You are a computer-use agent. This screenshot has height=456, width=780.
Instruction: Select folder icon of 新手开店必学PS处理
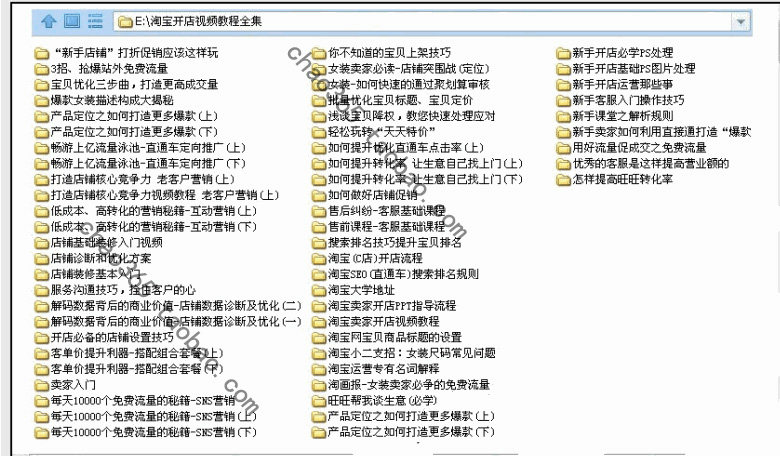pos(563,53)
